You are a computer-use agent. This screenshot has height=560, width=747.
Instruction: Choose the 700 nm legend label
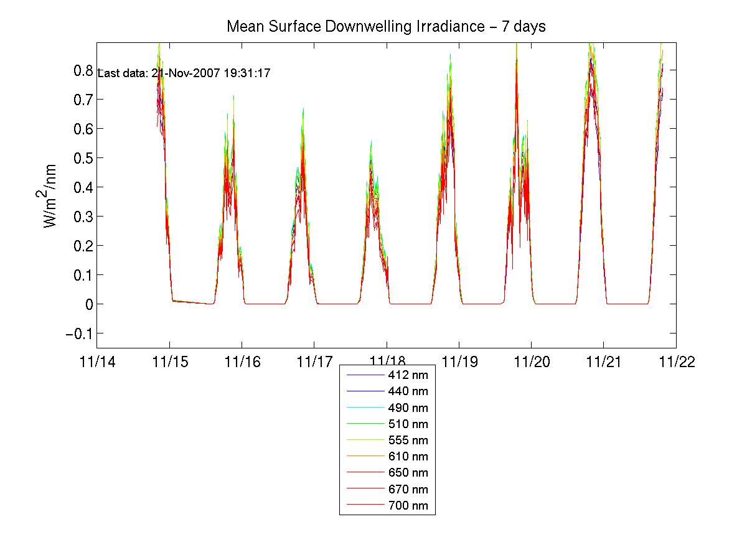[408, 505]
